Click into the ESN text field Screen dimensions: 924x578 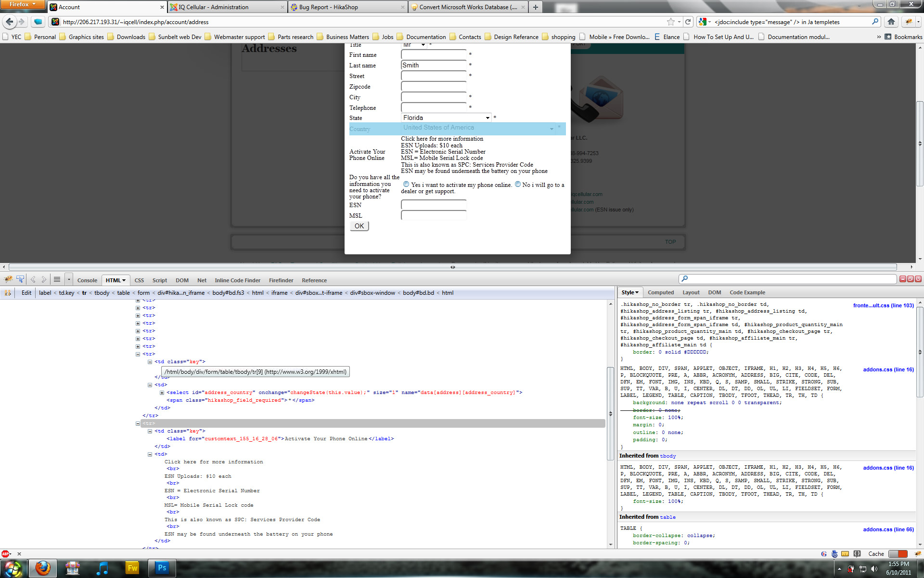pos(433,205)
